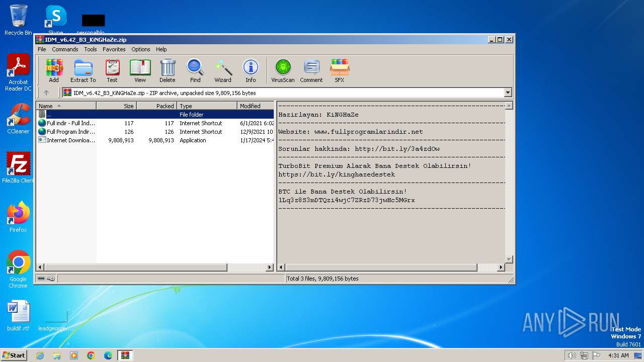Open the Google Chrome desktop shortcut

[18, 269]
